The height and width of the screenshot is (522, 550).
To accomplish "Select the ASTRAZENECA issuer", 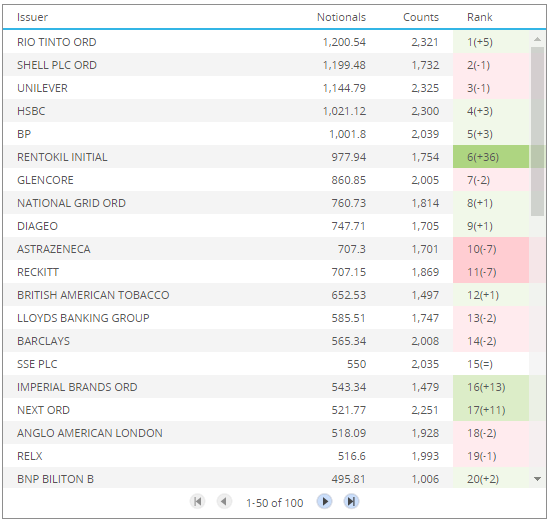I will pos(54,249).
